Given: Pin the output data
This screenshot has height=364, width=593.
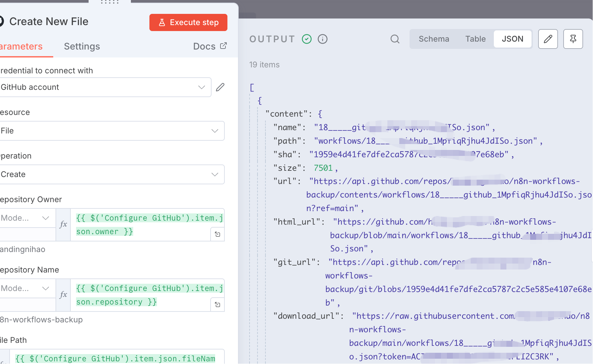Looking at the screenshot, I should point(573,39).
